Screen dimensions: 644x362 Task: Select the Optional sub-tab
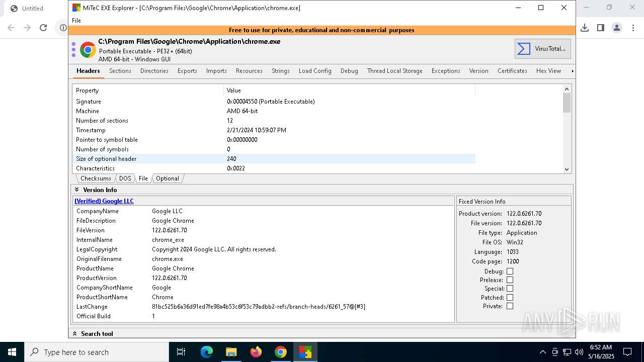(x=168, y=178)
